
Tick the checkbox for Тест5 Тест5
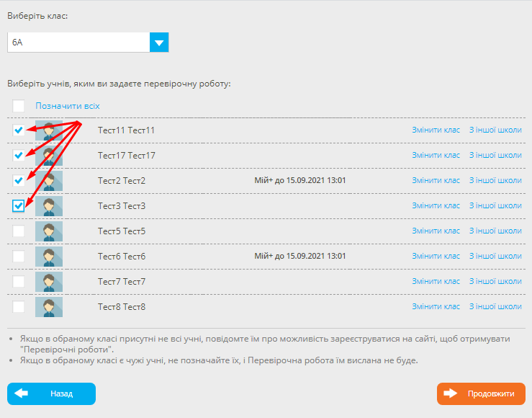click(19, 231)
